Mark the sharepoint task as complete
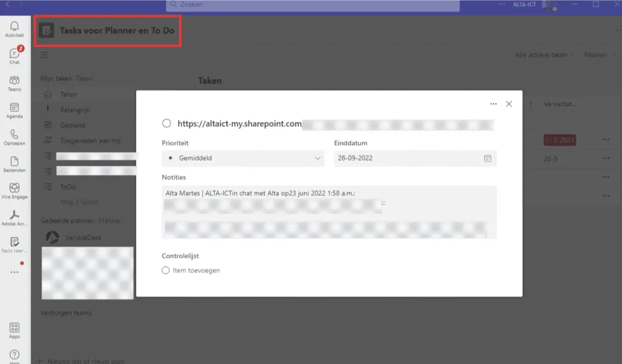Screen dimensions: 622x364 [x=166, y=123]
